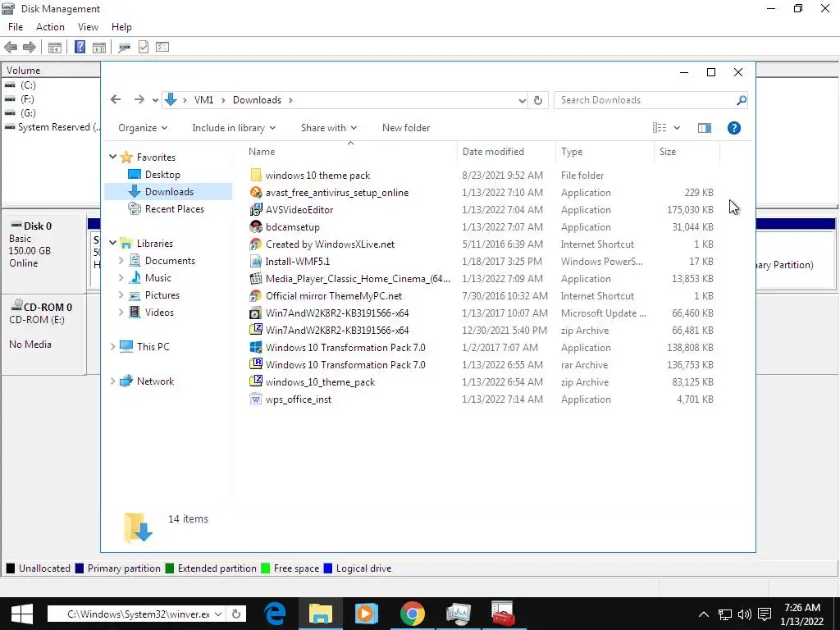Click the Windows Start button
The width and height of the screenshot is (840, 630).
point(21,614)
